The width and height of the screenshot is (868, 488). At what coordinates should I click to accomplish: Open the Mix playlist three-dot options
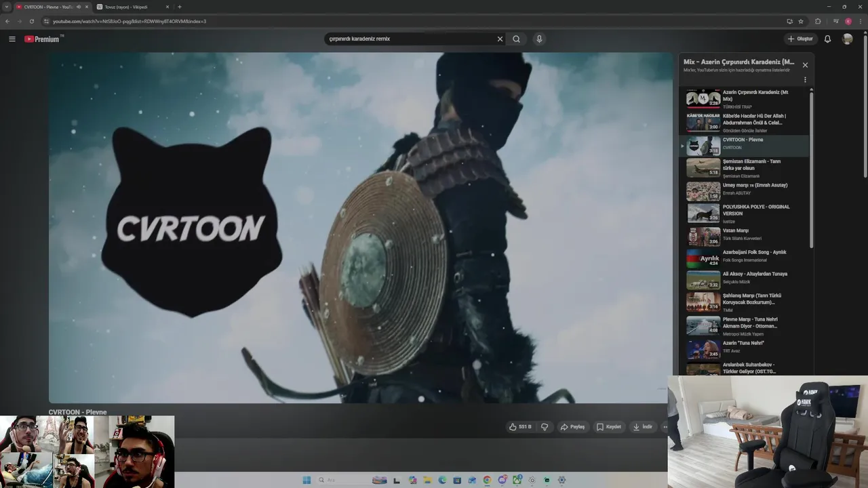805,80
